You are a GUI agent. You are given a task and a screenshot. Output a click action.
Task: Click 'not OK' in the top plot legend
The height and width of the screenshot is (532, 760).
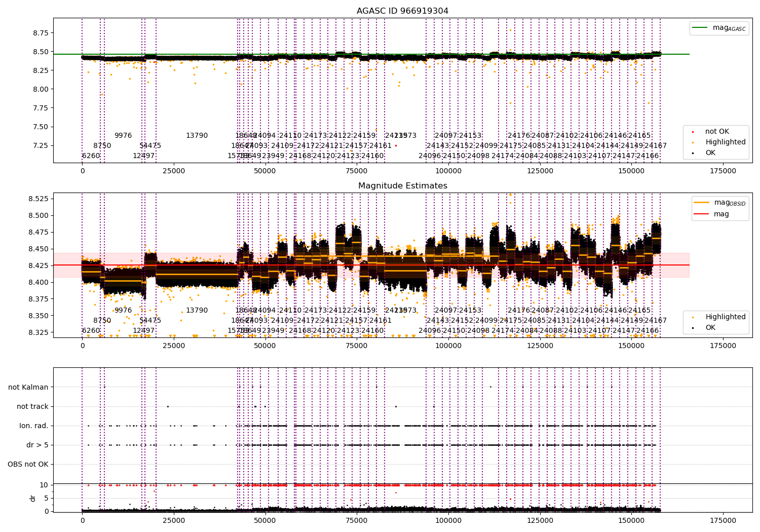point(717,132)
